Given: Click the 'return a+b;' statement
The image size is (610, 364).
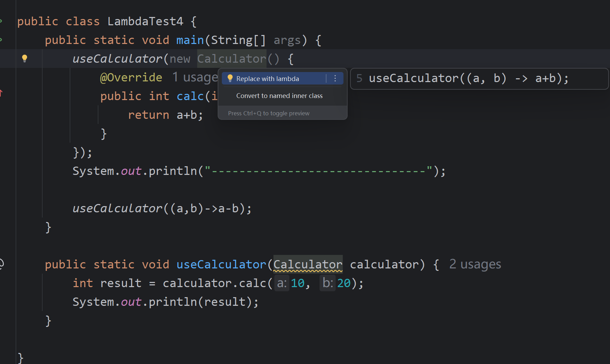Looking at the screenshot, I should point(166,115).
